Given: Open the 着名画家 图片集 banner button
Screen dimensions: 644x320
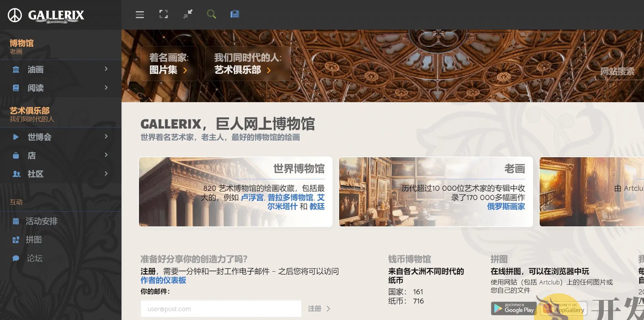Looking at the screenshot, I should 169,64.
